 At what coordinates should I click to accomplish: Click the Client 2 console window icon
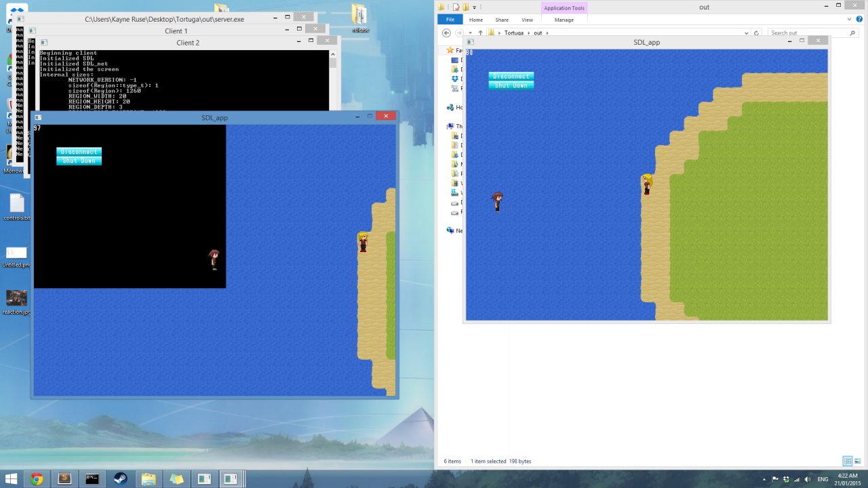point(43,42)
